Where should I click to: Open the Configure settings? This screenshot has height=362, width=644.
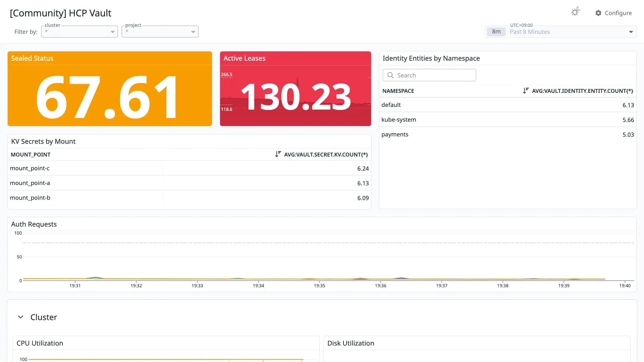613,13
